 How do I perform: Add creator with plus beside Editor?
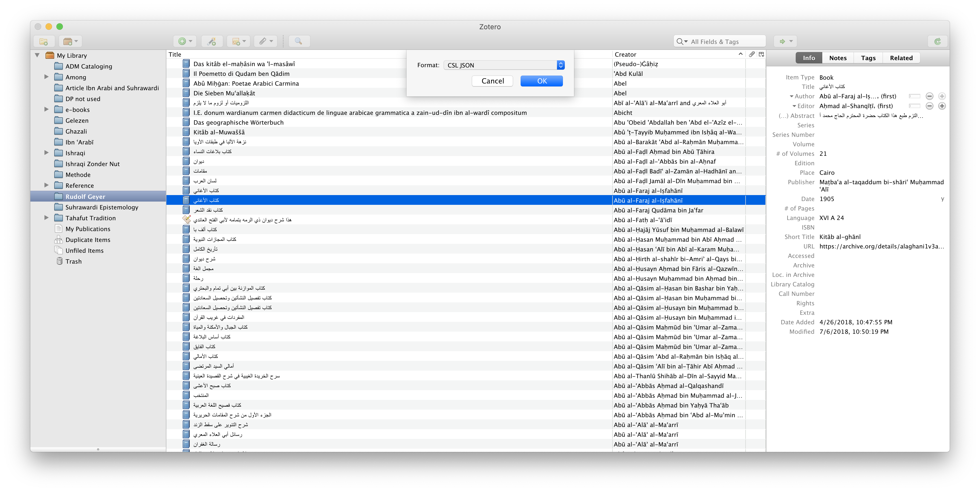[942, 106]
